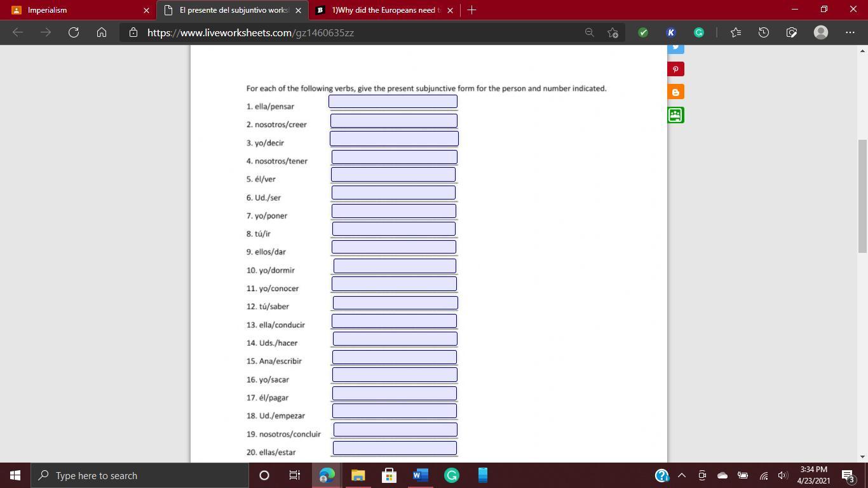Share worksheet on Blogger

tap(675, 92)
